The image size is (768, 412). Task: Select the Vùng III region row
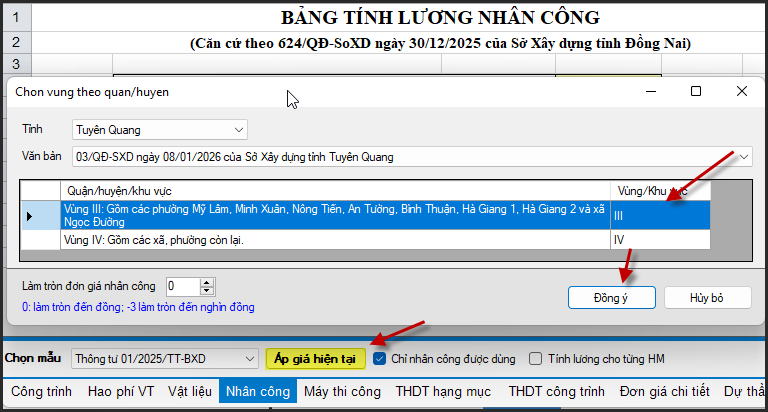[335, 215]
